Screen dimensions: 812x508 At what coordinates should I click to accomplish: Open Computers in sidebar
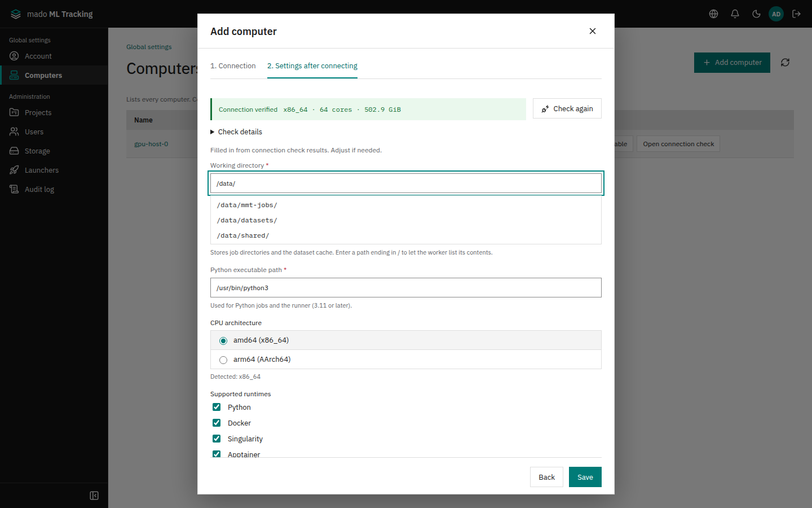(x=54, y=75)
